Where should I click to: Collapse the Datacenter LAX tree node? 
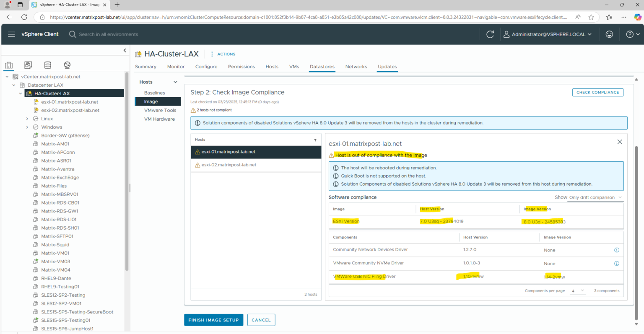pyautogui.click(x=14, y=85)
